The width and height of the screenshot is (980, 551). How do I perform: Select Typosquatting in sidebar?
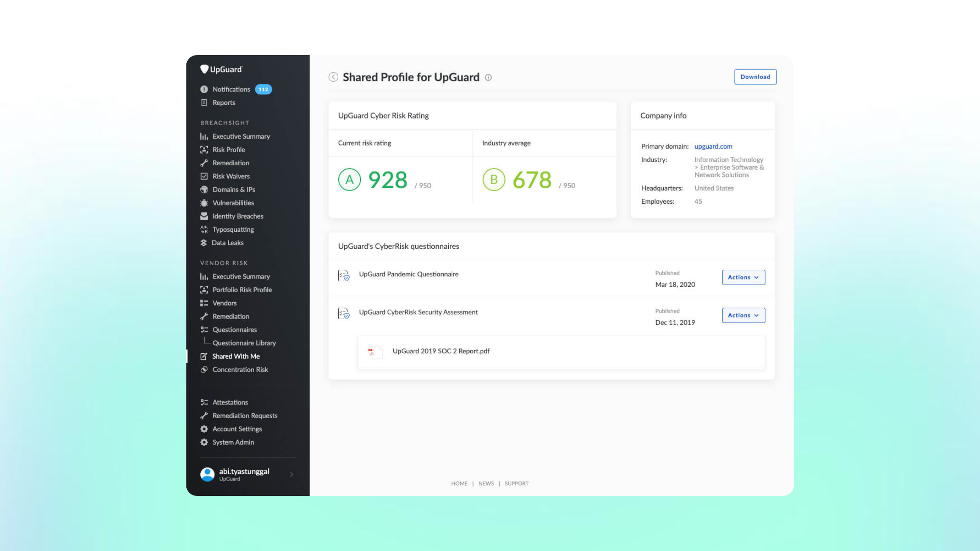233,230
